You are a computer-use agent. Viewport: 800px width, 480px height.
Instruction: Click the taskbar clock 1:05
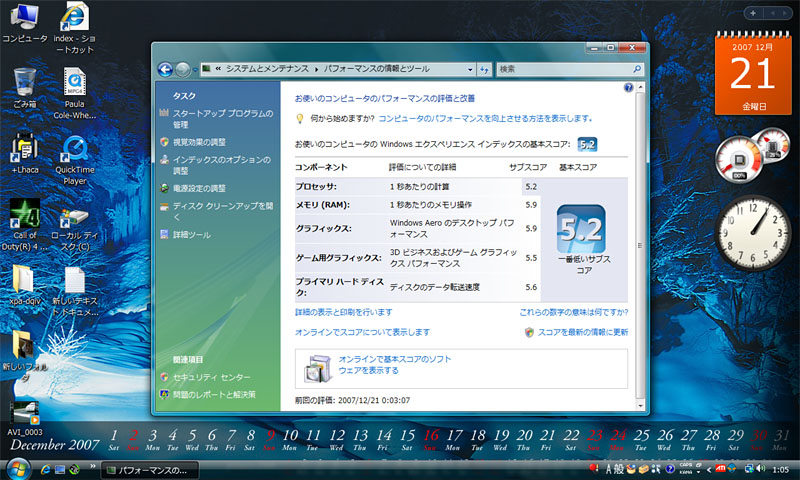pyautogui.click(x=781, y=470)
